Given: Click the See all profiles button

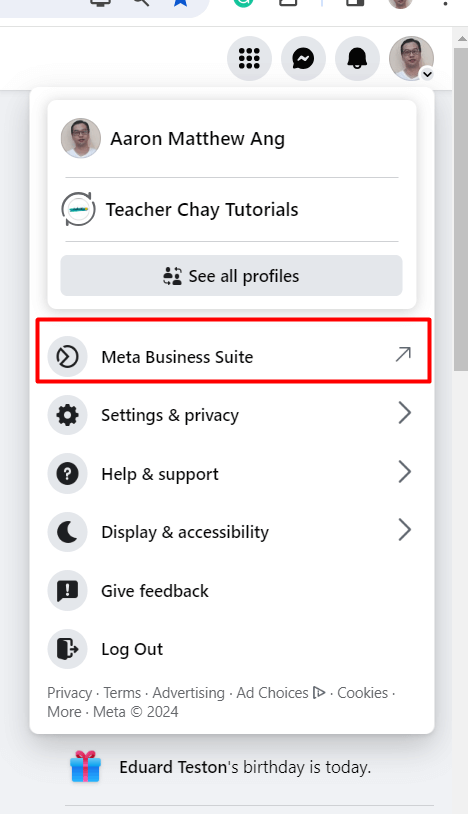Looking at the screenshot, I should [231, 276].
